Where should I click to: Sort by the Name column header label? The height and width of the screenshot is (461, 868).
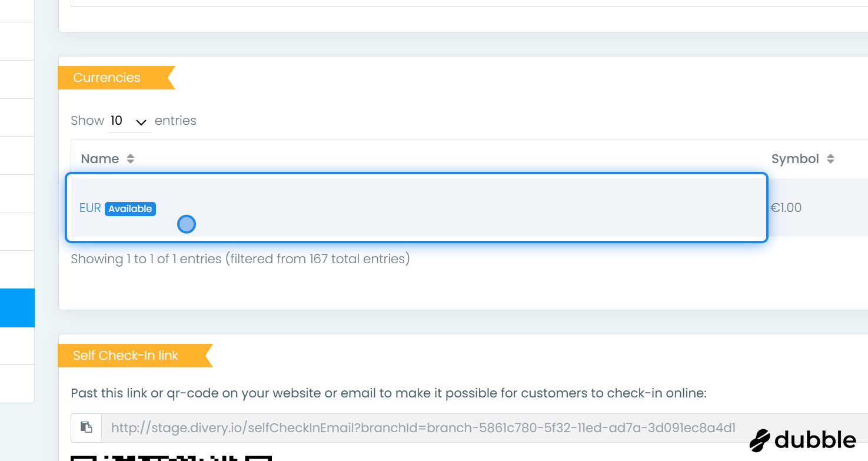100,159
